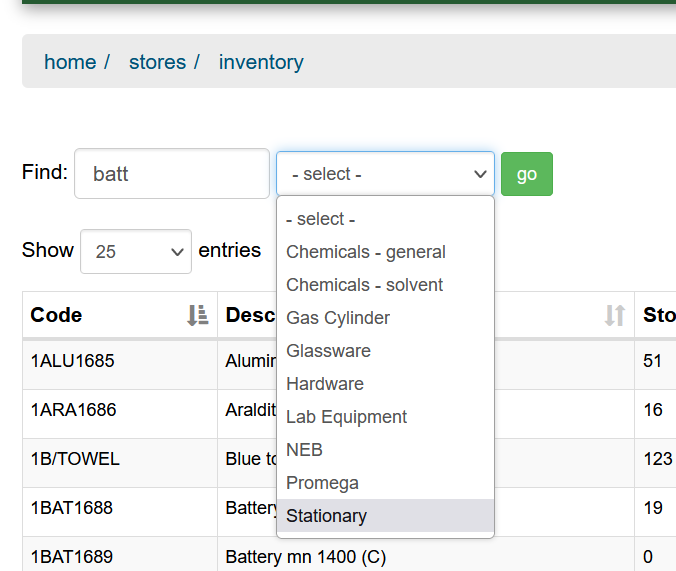The height and width of the screenshot is (571, 676).
Task: Go to home breadcrumb link
Action: (70, 62)
